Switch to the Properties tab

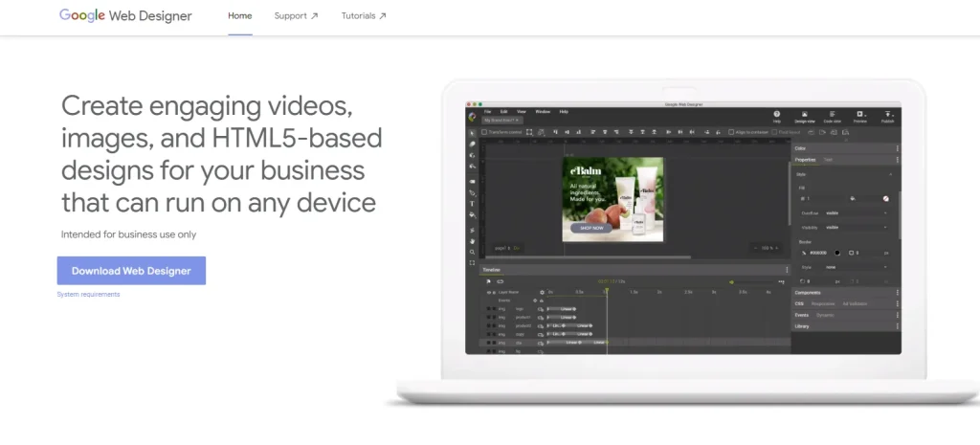[x=805, y=160]
